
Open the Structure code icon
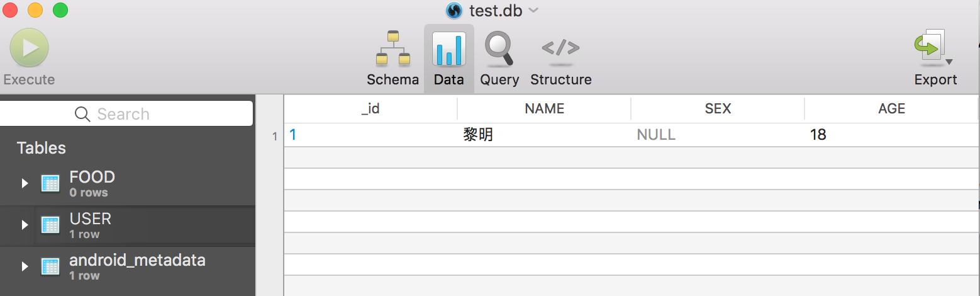point(560,48)
